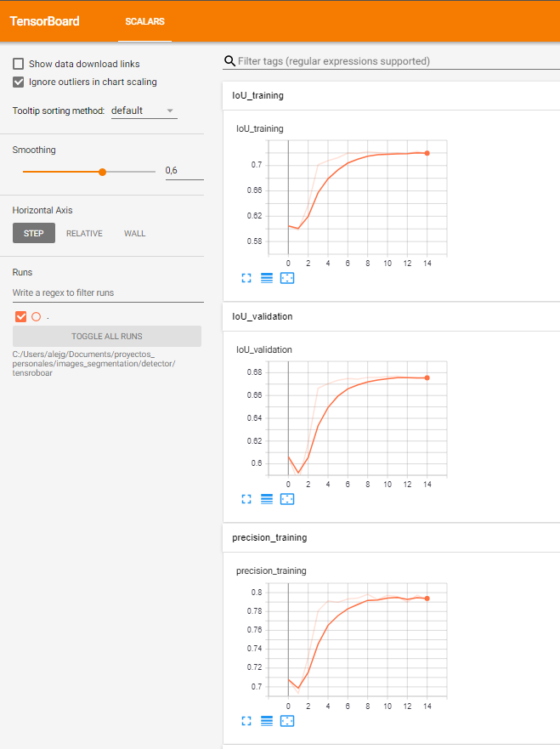
Task: Enable Show data download links checkbox
Action: click(x=18, y=64)
